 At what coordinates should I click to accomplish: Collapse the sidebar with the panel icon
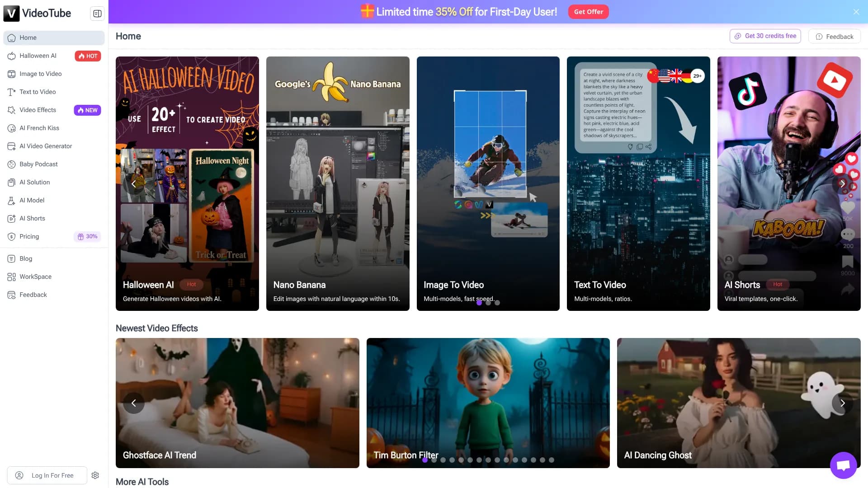click(97, 14)
